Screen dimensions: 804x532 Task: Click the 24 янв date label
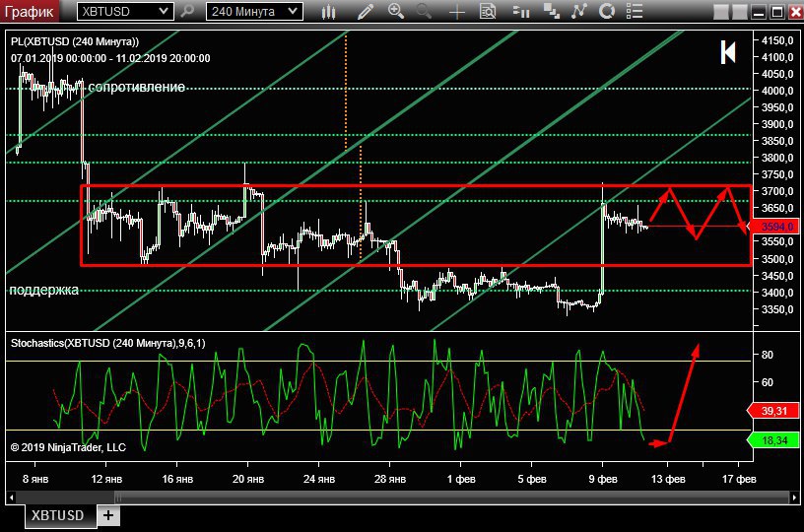tap(319, 479)
